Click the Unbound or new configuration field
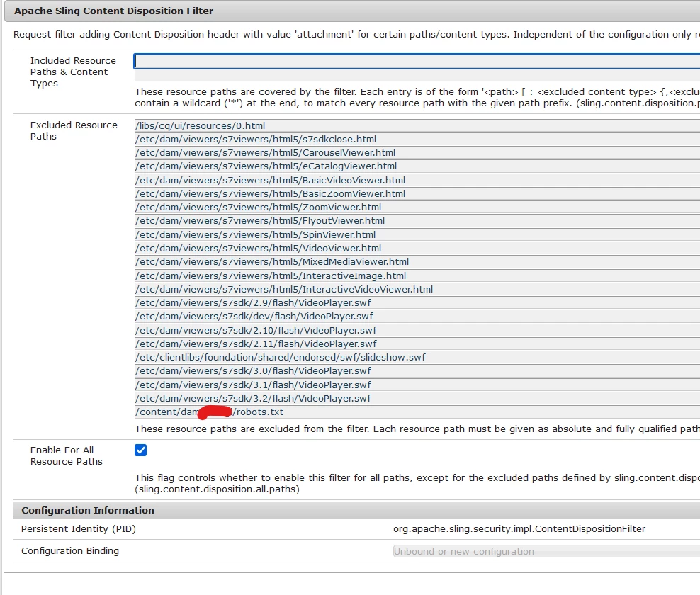The image size is (700, 595). 546,551
